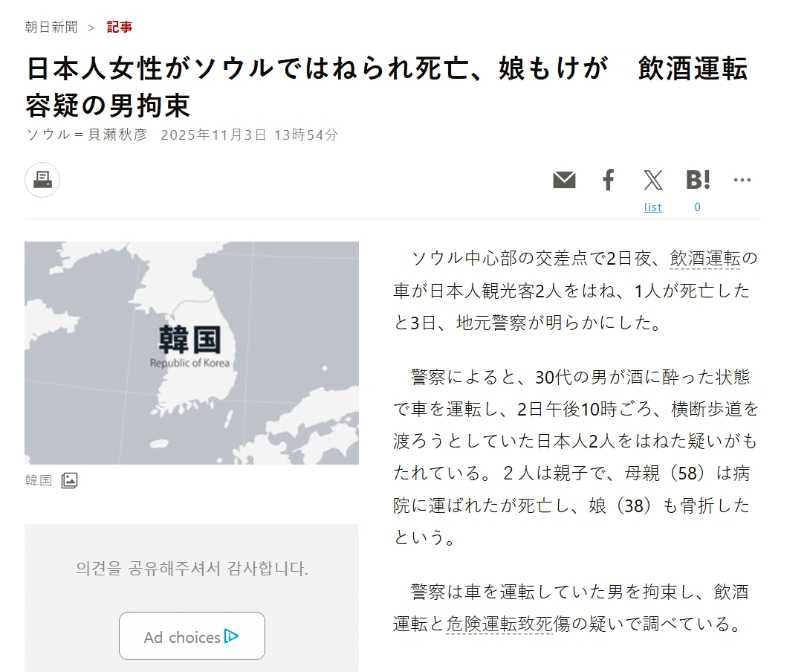
Task: Share this article on Facebook
Action: click(608, 180)
